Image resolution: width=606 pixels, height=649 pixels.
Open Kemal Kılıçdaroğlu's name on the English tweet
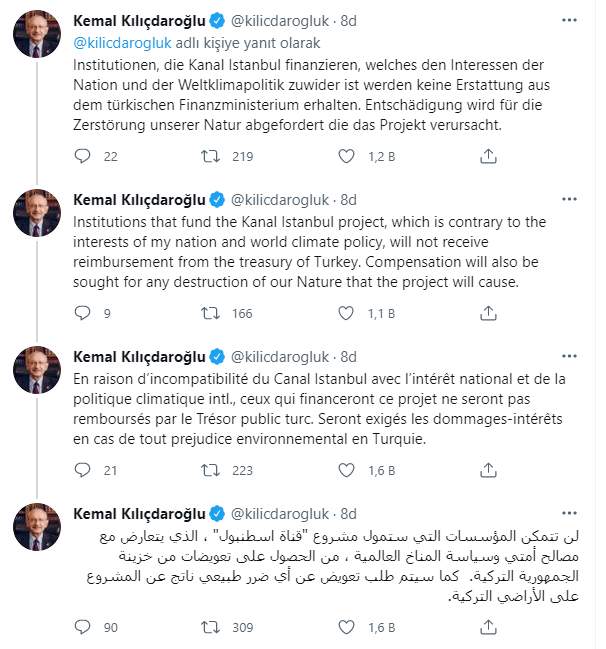(140, 199)
